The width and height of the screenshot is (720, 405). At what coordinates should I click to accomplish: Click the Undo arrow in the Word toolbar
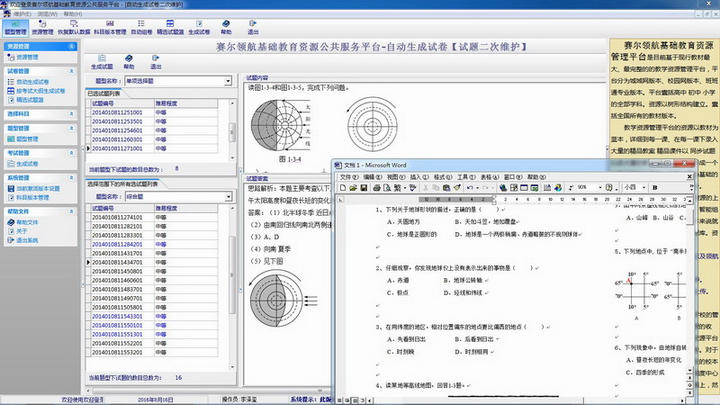coord(470,188)
